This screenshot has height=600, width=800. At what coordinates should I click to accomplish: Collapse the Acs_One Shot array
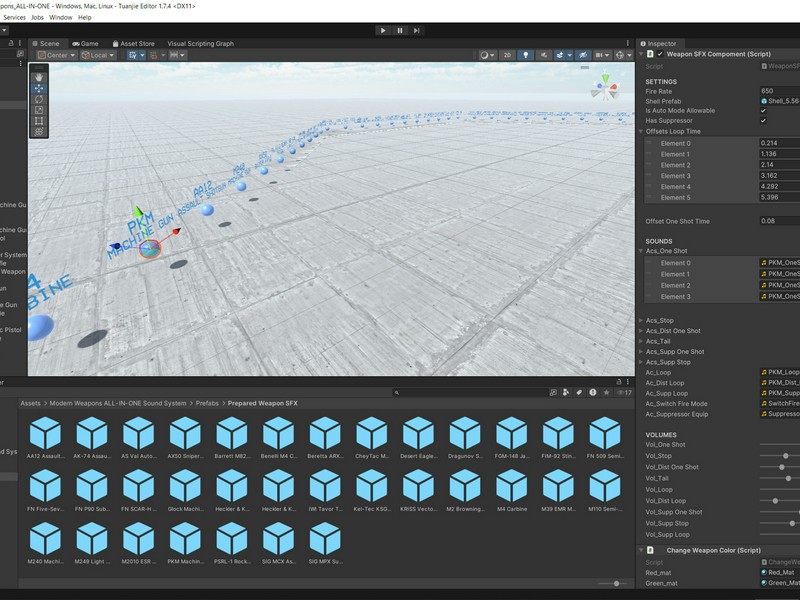click(x=641, y=251)
